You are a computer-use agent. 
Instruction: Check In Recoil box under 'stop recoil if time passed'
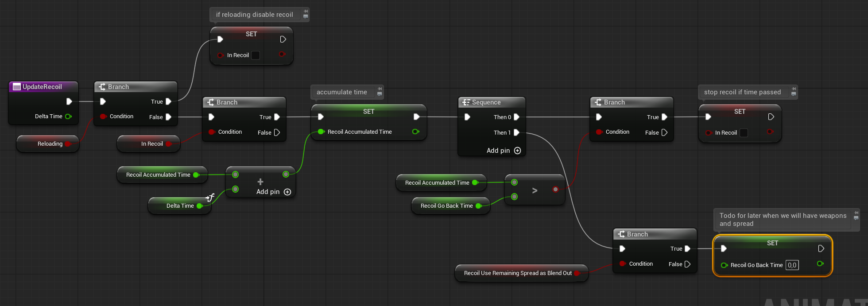coord(744,133)
